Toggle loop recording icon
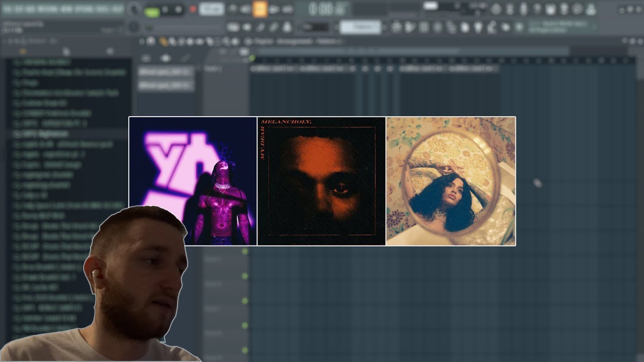 pos(287,9)
